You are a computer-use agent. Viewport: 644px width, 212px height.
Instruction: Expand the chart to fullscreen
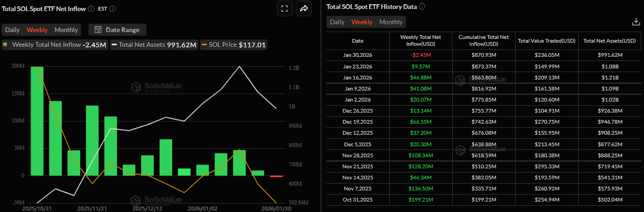284,8
